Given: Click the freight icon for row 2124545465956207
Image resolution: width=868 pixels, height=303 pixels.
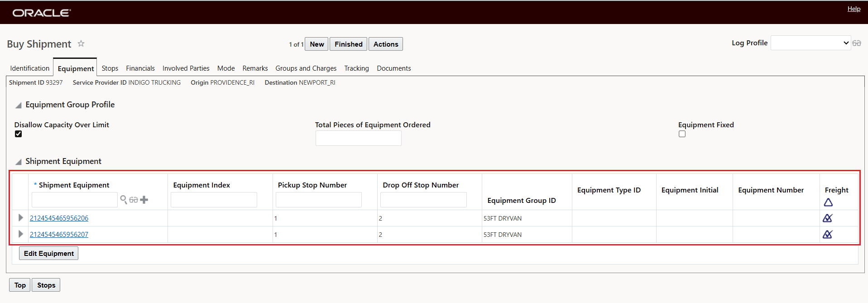Looking at the screenshot, I should click(828, 234).
